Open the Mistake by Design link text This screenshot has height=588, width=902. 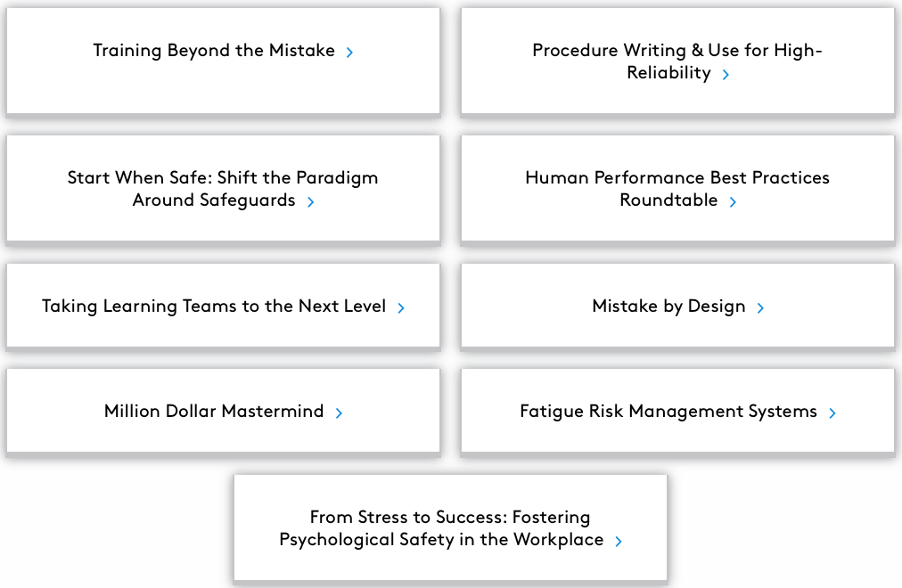(668, 306)
